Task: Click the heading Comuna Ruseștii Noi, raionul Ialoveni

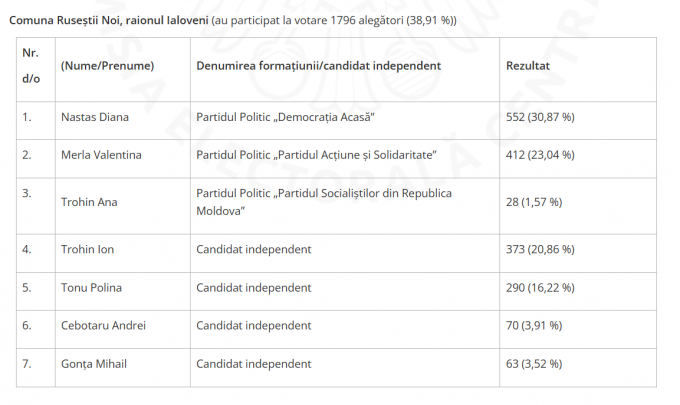Action: point(109,20)
